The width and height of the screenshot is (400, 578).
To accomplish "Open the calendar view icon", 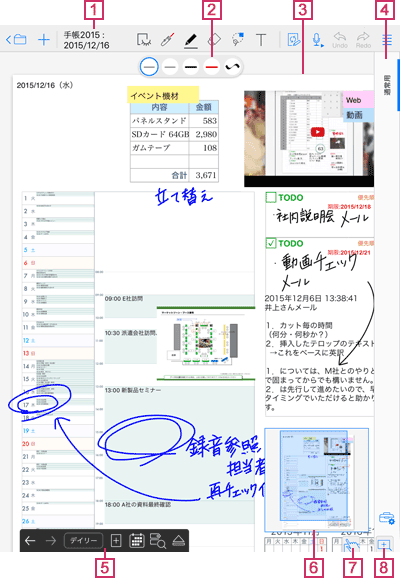I will tap(137, 540).
